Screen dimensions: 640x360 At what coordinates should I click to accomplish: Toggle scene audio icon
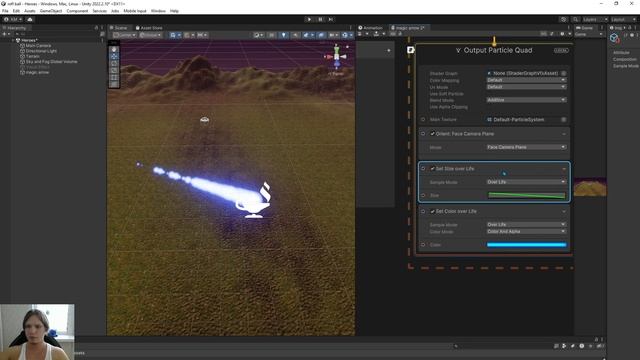295,35
